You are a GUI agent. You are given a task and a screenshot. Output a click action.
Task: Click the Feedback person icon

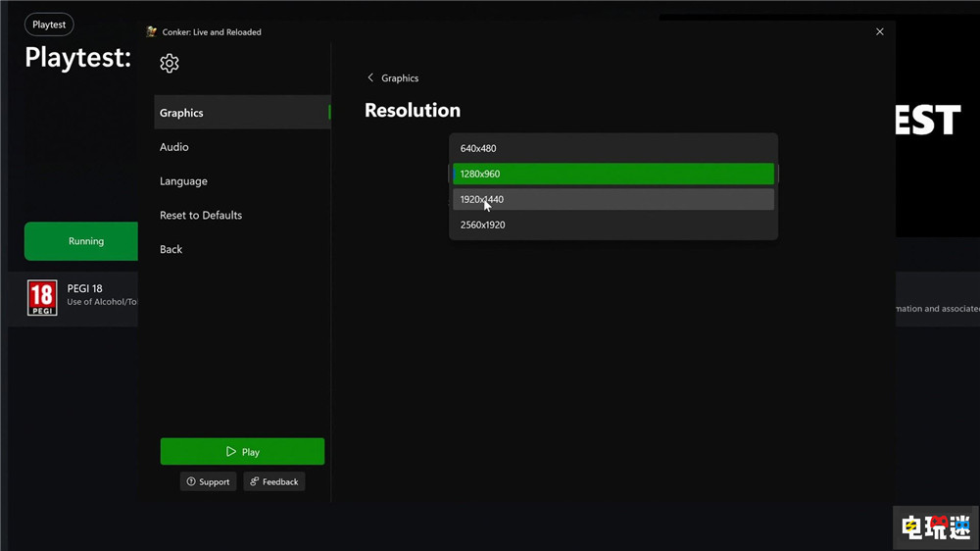click(x=255, y=481)
